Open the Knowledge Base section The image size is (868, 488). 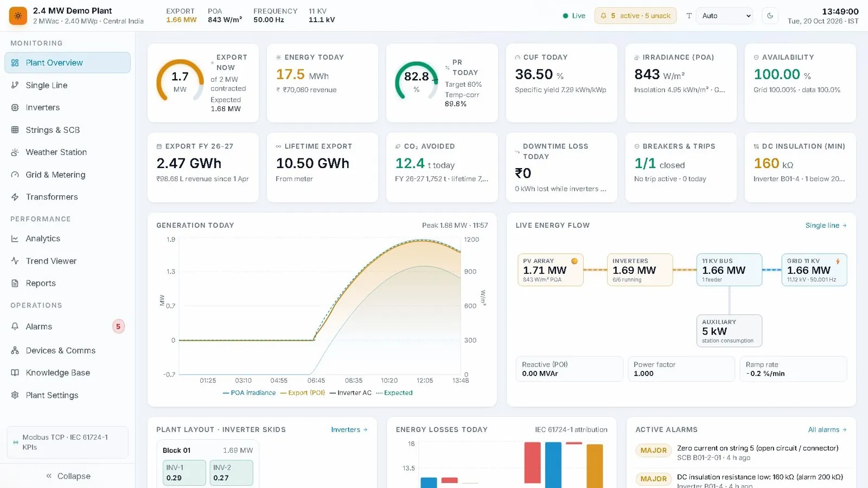pyautogui.click(x=67, y=373)
